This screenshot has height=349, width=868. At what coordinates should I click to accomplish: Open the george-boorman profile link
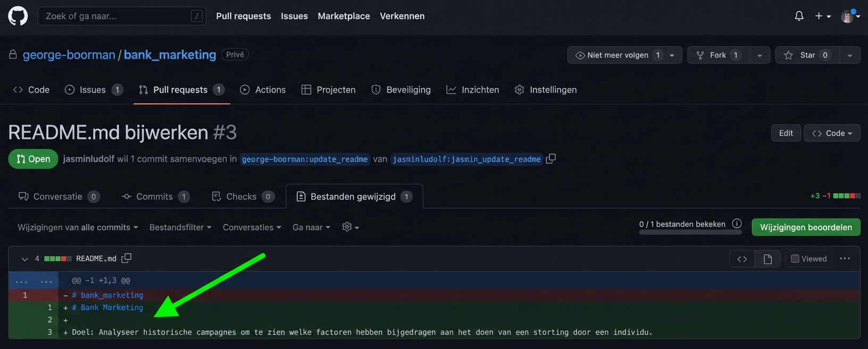[x=69, y=55]
